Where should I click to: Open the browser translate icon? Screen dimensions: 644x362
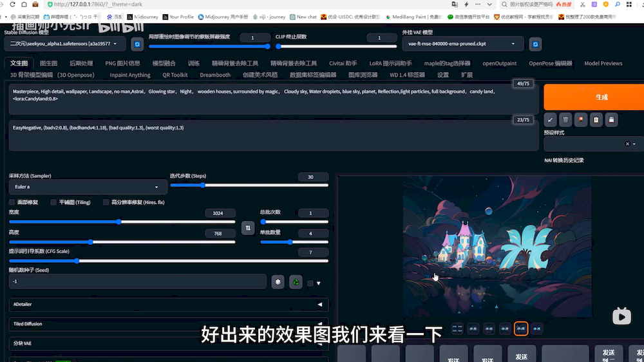[x=455, y=4]
